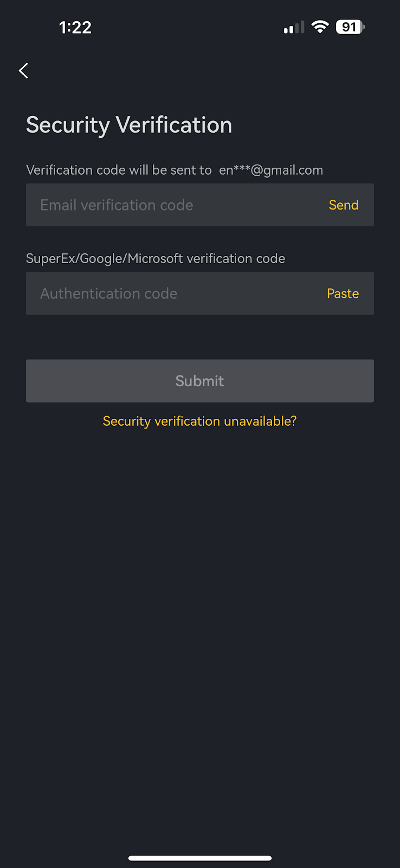
Task: Focus the Authentication code field
Action: [x=173, y=293]
